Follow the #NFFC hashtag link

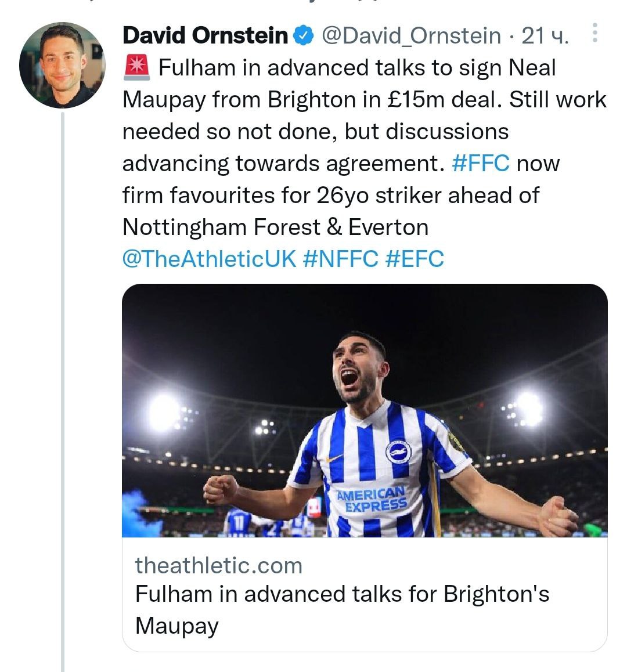click(340, 258)
